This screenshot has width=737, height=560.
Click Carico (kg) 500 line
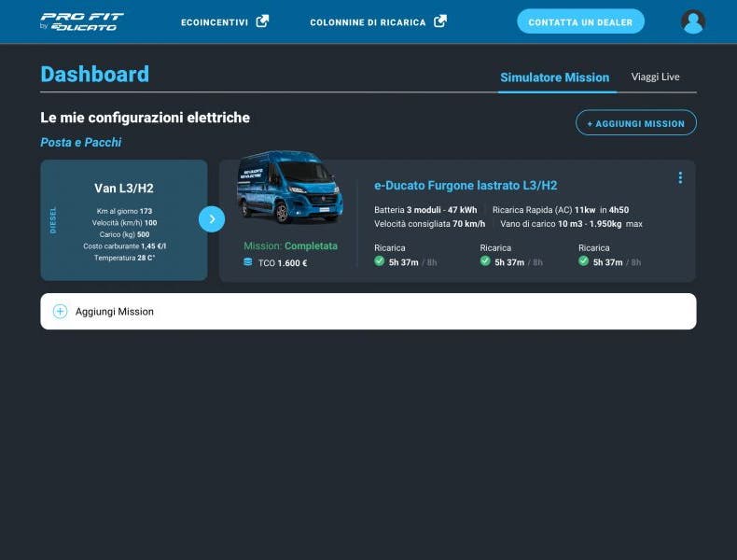point(124,234)
